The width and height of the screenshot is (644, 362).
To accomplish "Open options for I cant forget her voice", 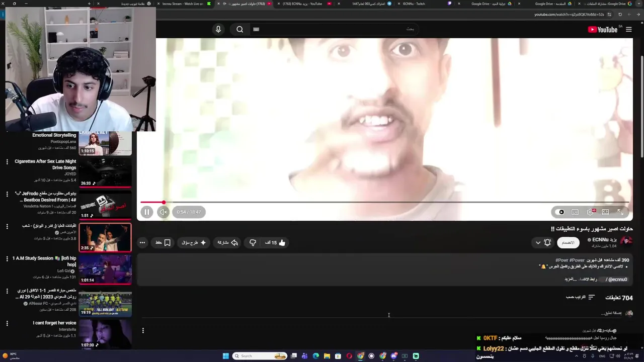I will 7,323.
